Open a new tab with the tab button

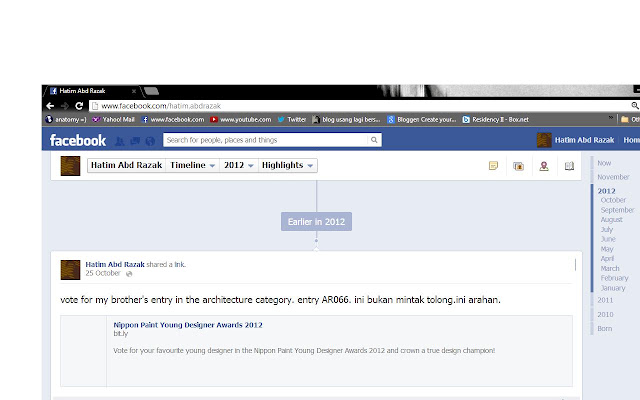click(x=151, y=91)
